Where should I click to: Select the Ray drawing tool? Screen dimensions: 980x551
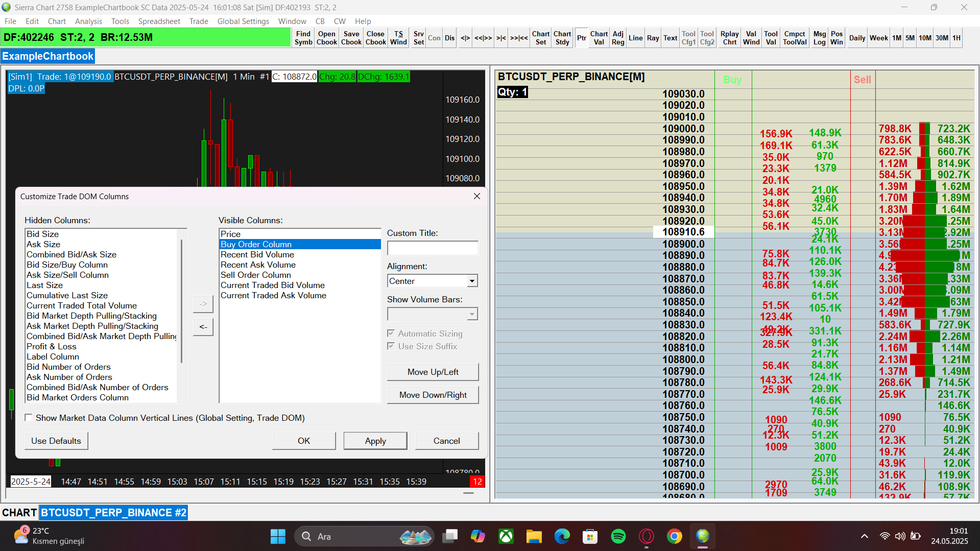click(x=653, y=38)
